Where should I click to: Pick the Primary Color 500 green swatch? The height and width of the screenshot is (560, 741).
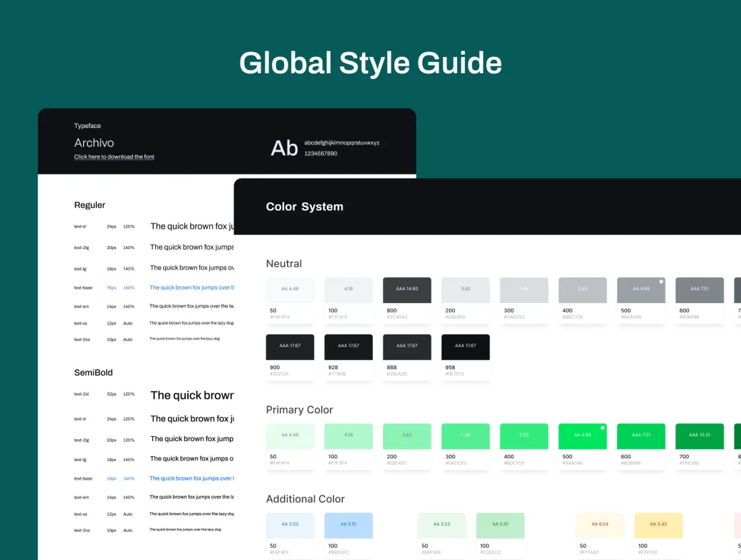[x=582, y=435]
